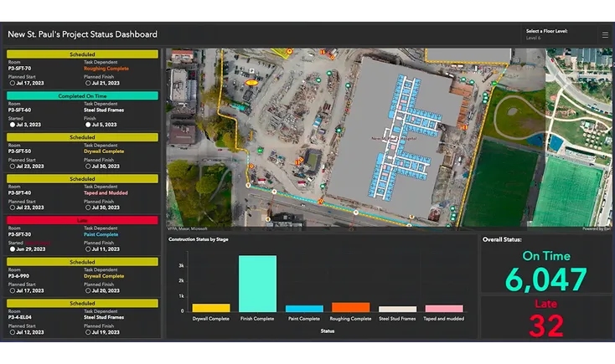Image resolution: width=615 pixels, height=364 pixels.
Task: Click the yellow oval marker on the map
Action: tap(251, 83)
